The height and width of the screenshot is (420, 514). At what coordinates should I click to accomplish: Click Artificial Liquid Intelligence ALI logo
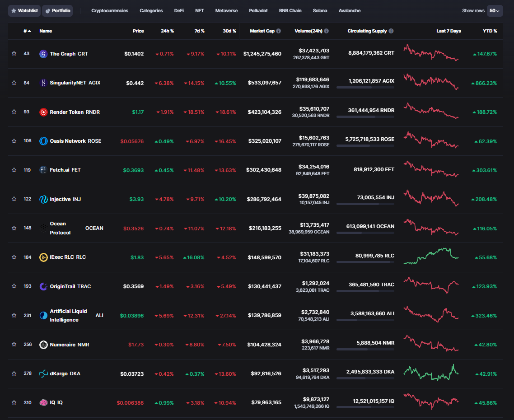43,315
